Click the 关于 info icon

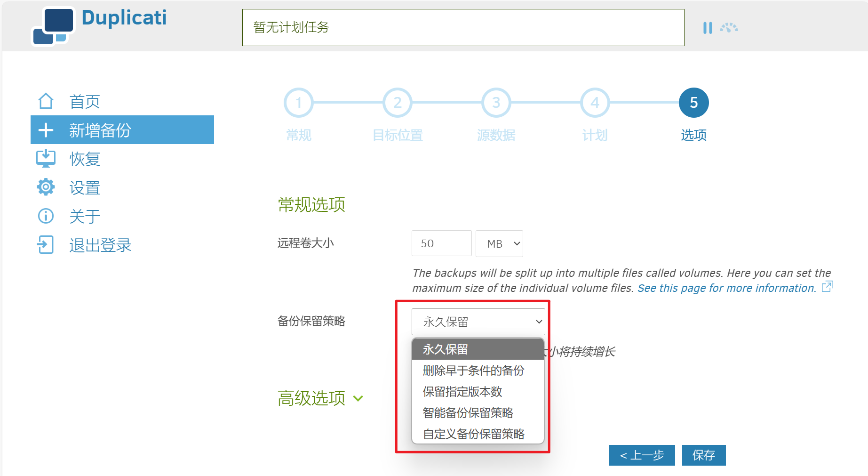click(46, 216)
